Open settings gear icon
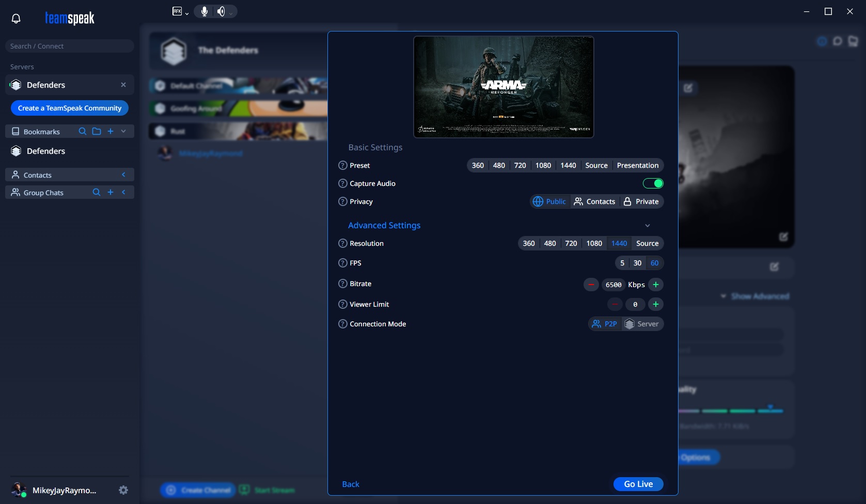 (x=123, y=490)
